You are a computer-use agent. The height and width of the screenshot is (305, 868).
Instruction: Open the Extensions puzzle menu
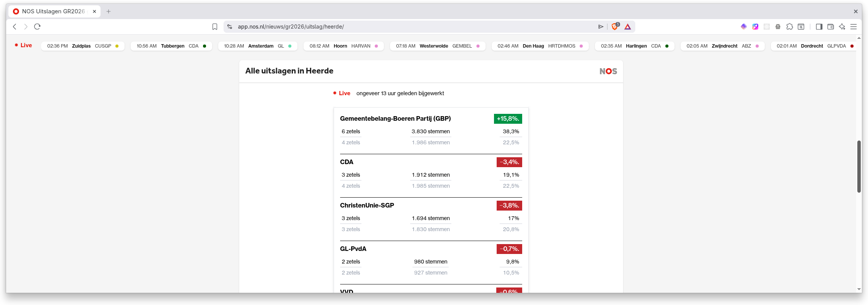pyautogui.click(x=790, y=27)
